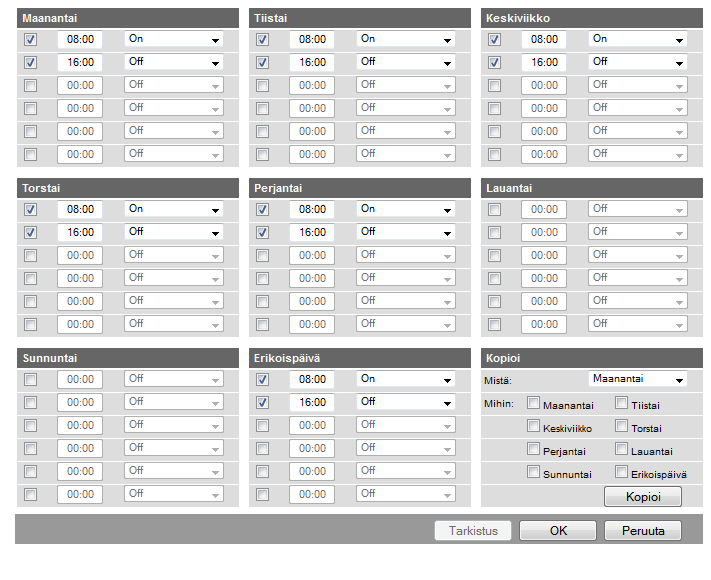Click the Tiistai section header
The image size is (711, 580).
coord(360,18)
